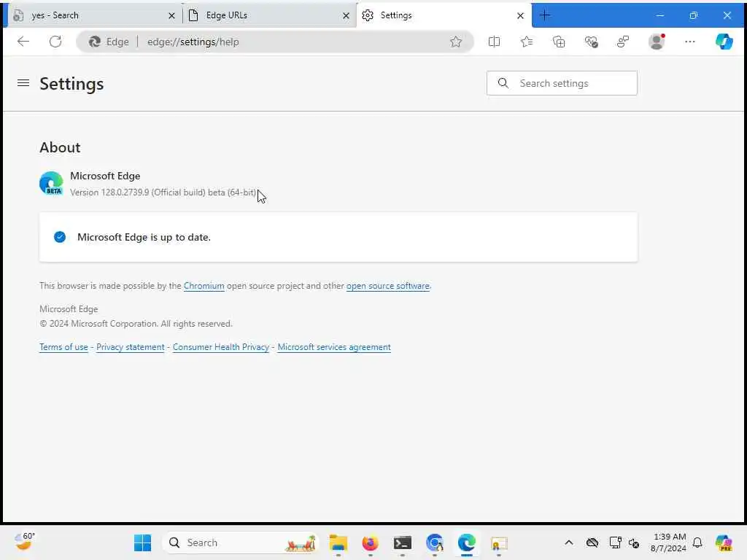Open the Settings and more ellipsis menu
The width and height of the screenshot is (747, 560).
[x=689, y=42]
